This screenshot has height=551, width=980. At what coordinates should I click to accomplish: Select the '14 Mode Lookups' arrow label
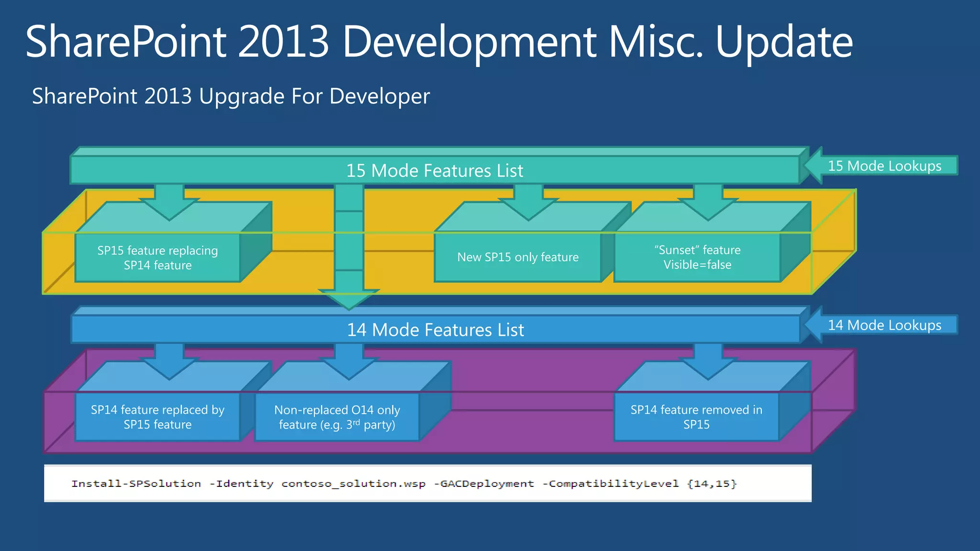tap(884, 325)
